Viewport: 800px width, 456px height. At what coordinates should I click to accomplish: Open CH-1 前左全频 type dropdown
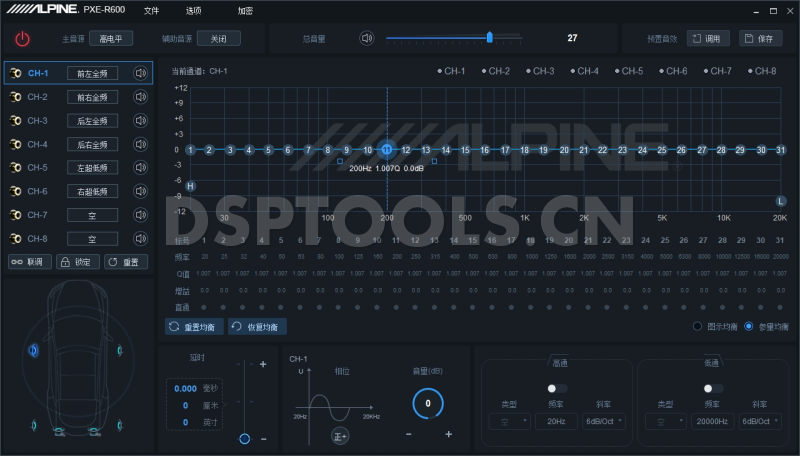point(92,73)
